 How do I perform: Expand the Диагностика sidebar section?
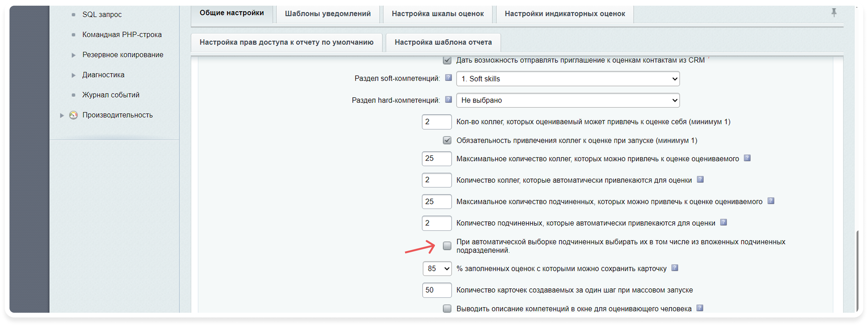click(x=73, y=75)
